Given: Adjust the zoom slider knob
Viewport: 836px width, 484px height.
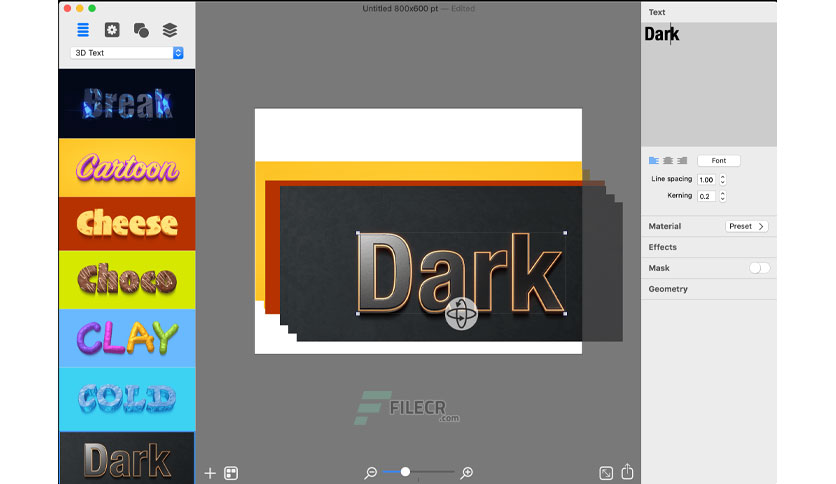Looking at the screenshot, I should pos(405,472).
